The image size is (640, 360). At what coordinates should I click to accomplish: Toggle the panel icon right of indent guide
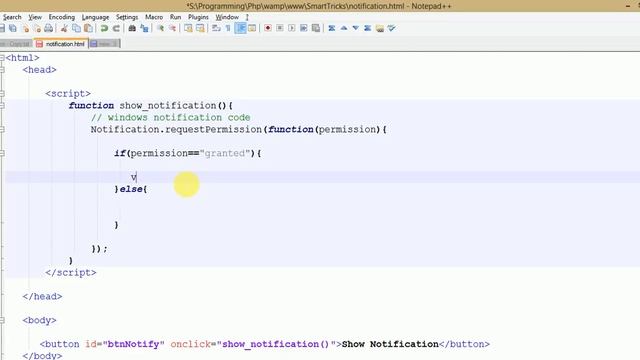[x=252, y=28]
